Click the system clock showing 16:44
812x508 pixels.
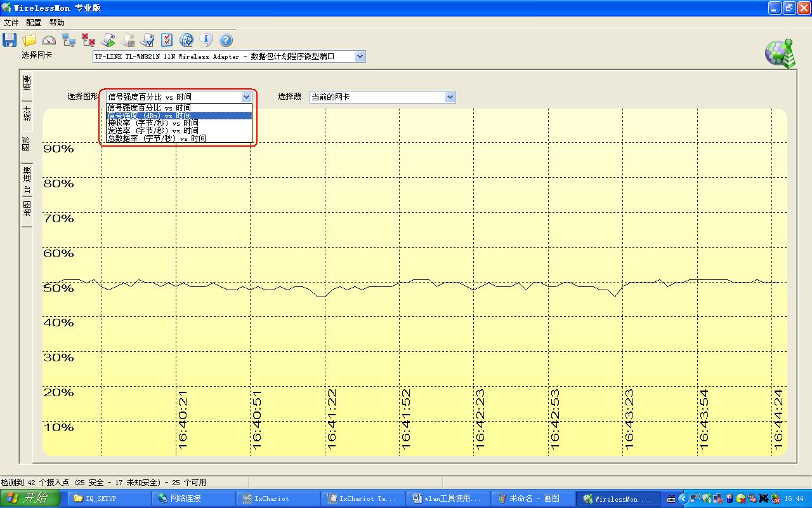click(x=794, y=498)
